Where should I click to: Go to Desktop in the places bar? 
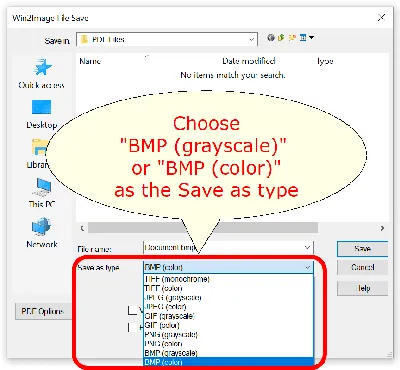[x=42, y=114]
